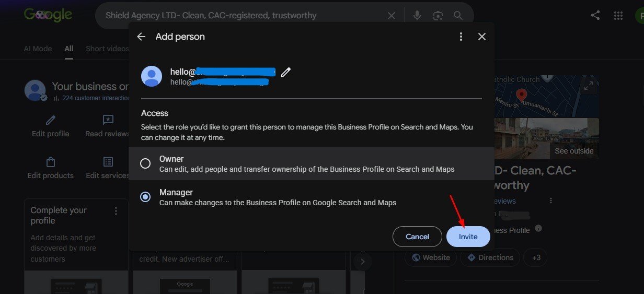The image size is (644, 294).
Task: Advance the cards carousel with the chevron
Action: pos(363,261)
